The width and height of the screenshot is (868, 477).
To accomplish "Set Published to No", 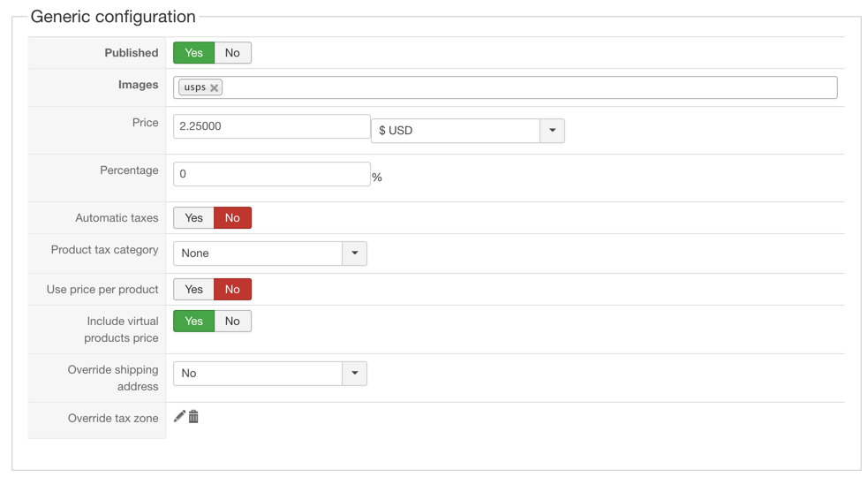I will [232, 53].
